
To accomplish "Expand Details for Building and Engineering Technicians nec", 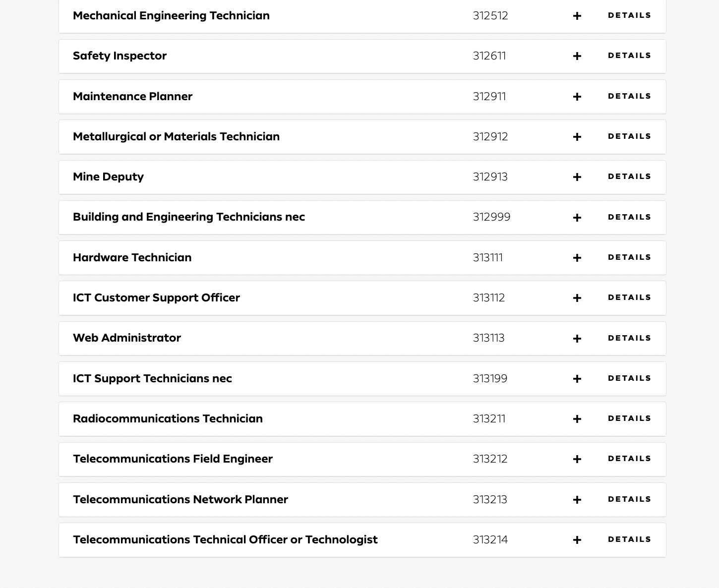I will 629,217.
